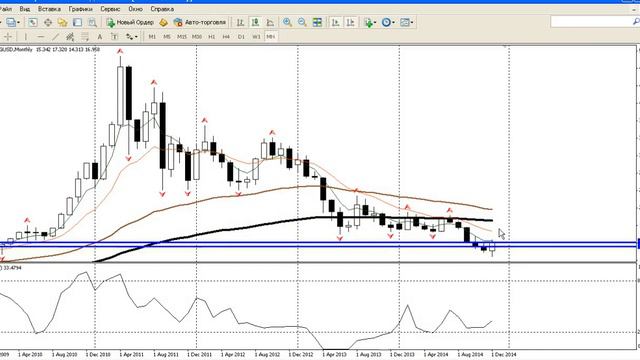Select the text tool A
The image size is (640, 360).
coord(100,37)
